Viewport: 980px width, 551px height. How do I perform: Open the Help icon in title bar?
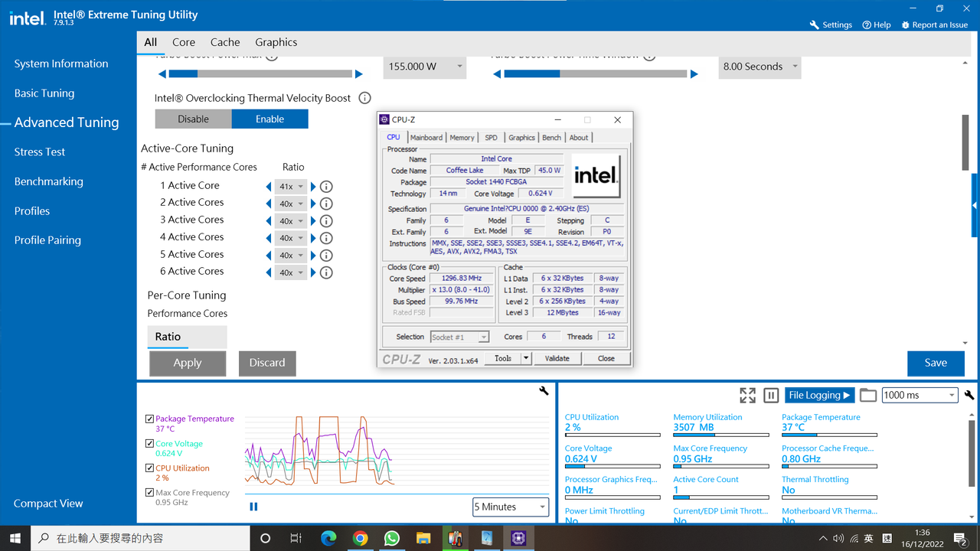tap(867, 24)
